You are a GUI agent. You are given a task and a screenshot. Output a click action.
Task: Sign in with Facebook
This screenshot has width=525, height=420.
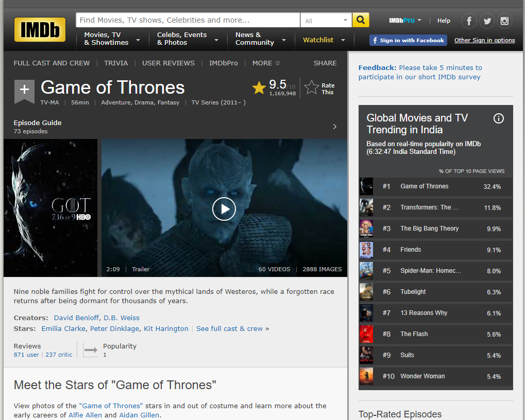pos(408,40)
